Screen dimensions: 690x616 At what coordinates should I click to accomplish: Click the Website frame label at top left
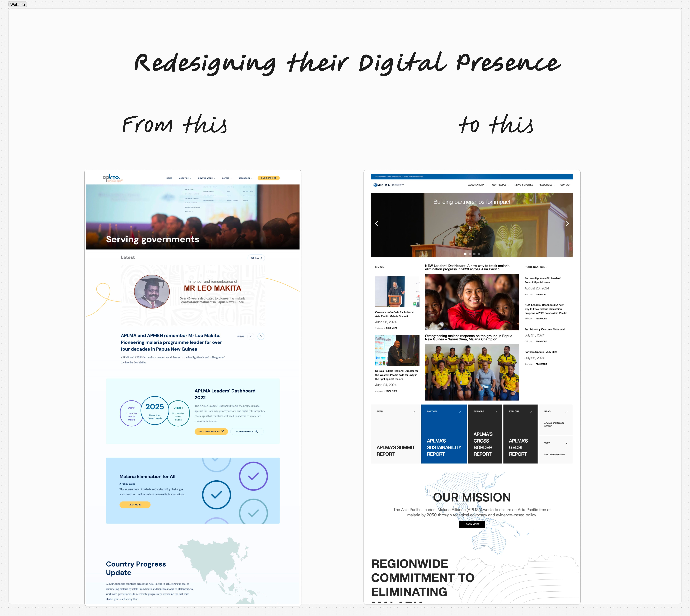click(x=18, y=4)
